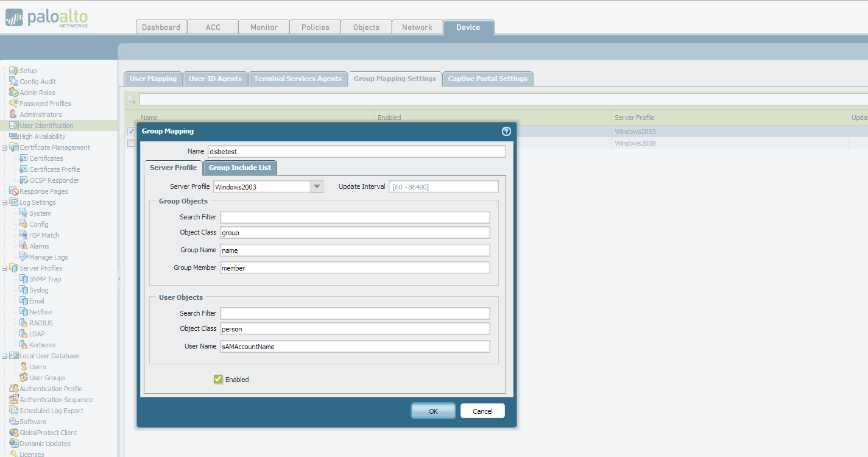The image size is (868, 457).
Task: Toggle the checked row checkbox for Windows2003
Action: click(x=131, y=131)
